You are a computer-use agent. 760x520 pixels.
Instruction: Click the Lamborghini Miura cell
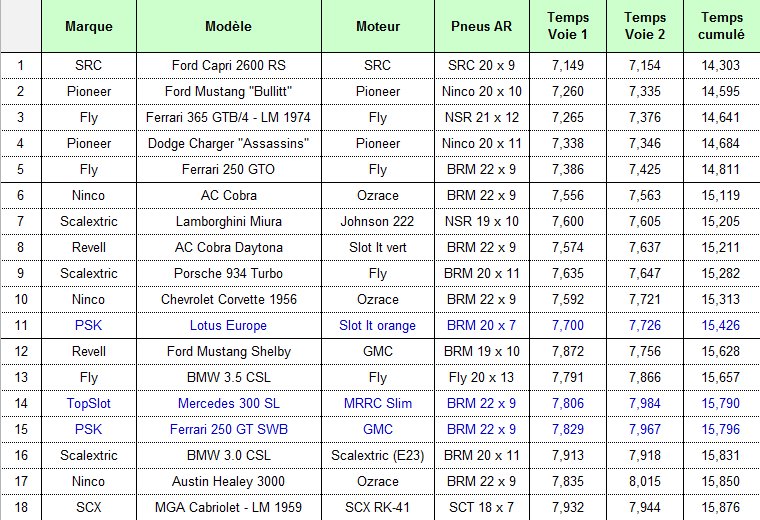(228, 221)
